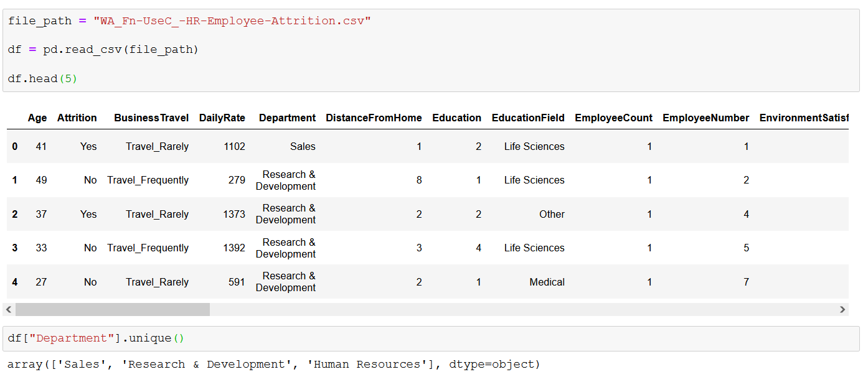Click row index 3 in the table
Viewport: 868px width, 377px height.
pos(15,248)
